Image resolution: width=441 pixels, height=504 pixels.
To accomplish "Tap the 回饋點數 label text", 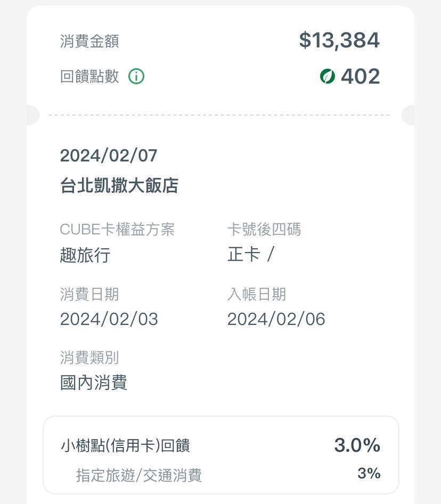I will (x=89, y=77).
